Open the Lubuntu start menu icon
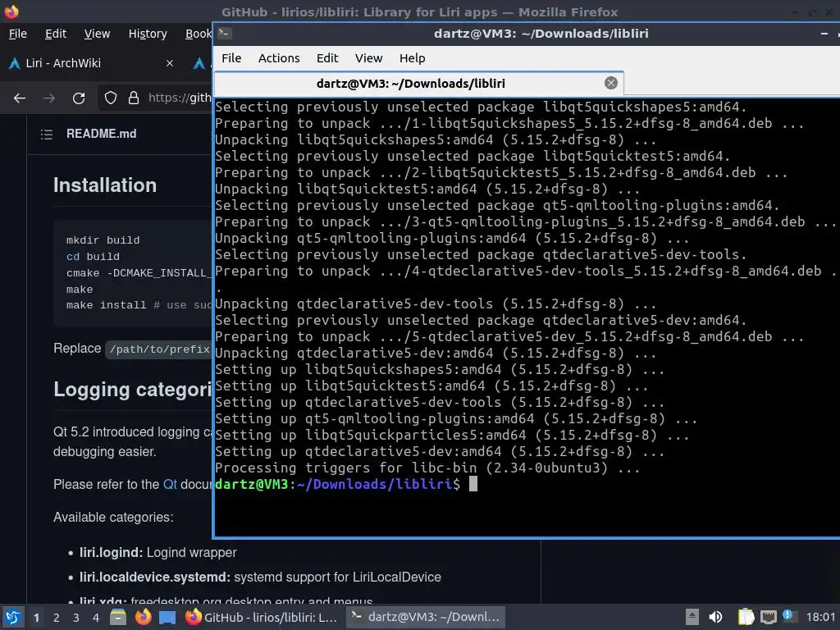This screenshot has height=630, width=840. click(x=12, y=617)
